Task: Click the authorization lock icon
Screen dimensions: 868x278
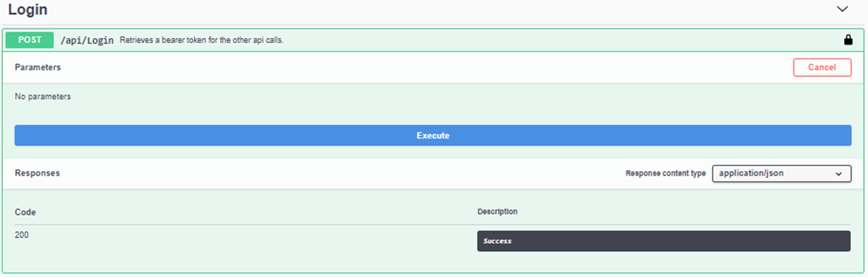Action: [x=848, y=40]
